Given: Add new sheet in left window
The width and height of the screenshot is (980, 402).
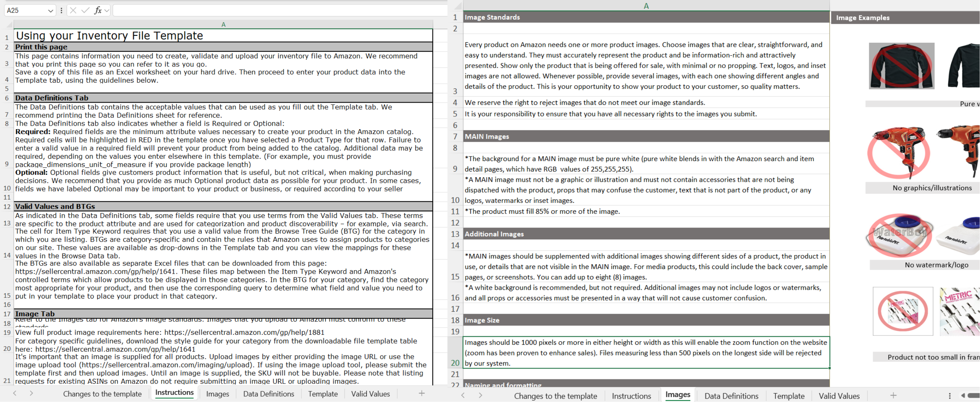Looking at the screenshot, I should point(422,393).
